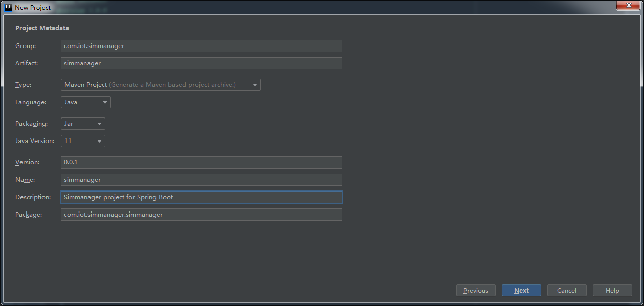Click the Language label
644x306 pixels.
tap(31, 102)
